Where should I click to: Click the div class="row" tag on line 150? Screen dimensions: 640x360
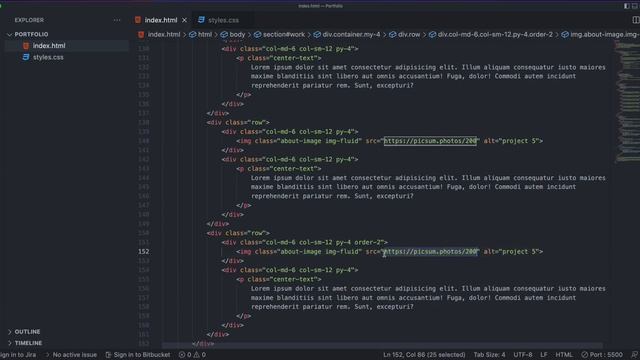point(238,233)
